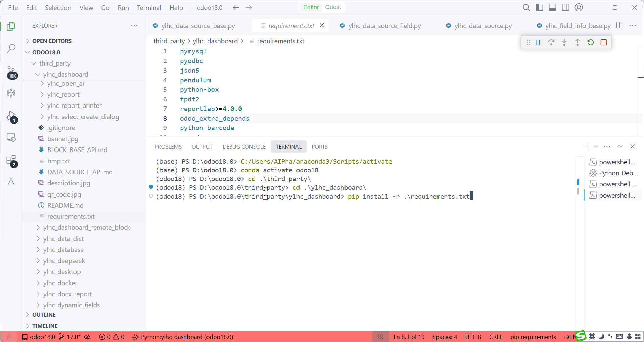
Task: Open the Terminal menu
Action: 149,7
